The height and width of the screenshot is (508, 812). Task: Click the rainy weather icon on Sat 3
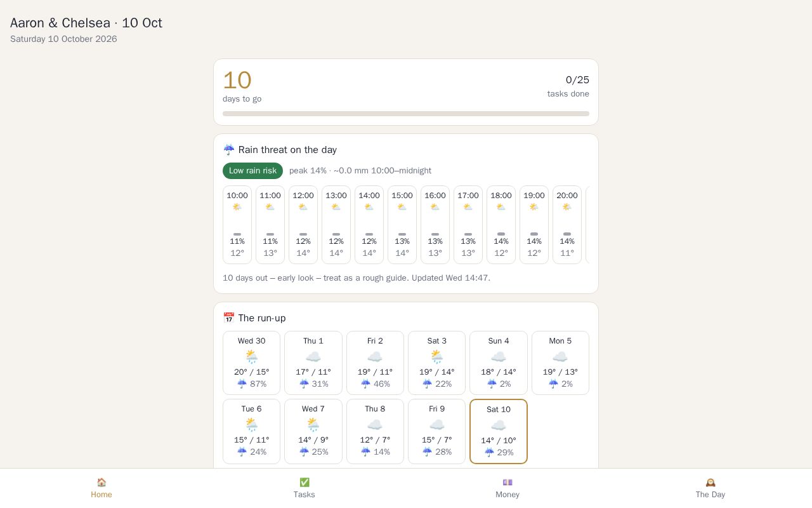point(437,357)
